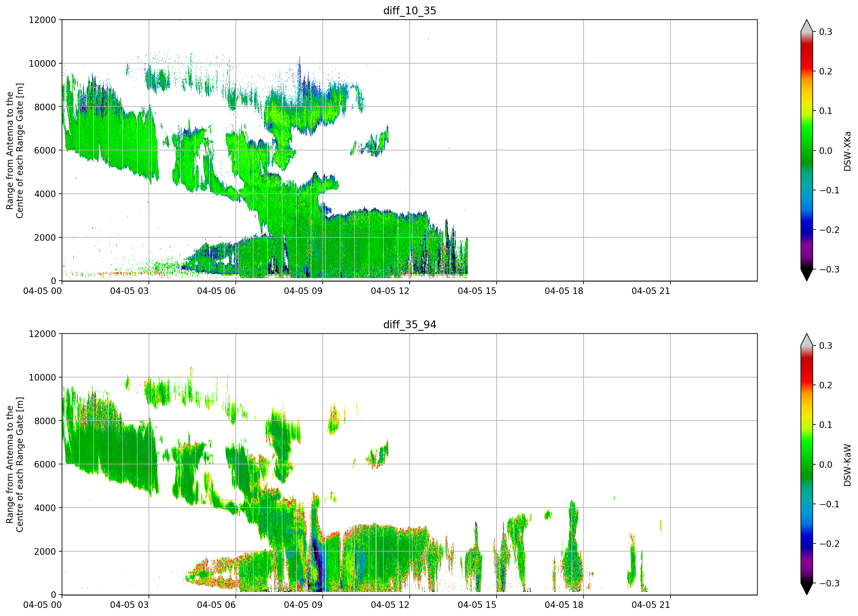The height and width of the screenshot is (616, 858).
Task: Click the 04-05 21 tick under diff_10_35
Action: click(651, 291)
